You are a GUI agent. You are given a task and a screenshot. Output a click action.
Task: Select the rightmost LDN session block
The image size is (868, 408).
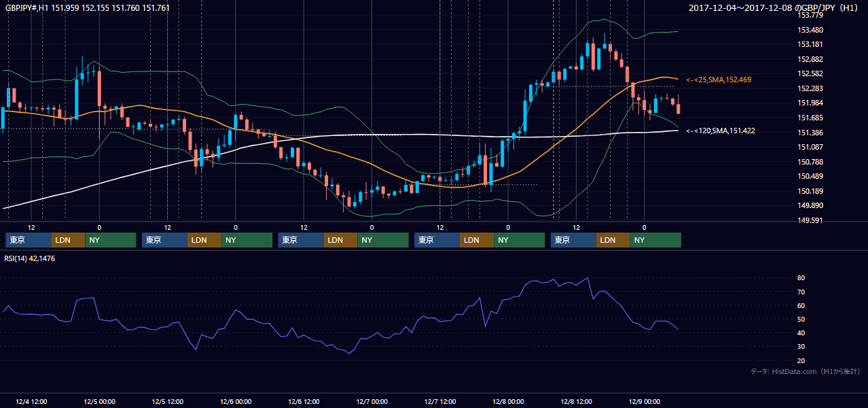613,240
